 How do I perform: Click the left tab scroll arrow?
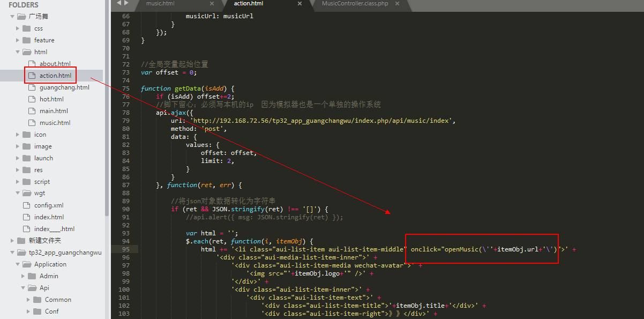click(119, 3)
